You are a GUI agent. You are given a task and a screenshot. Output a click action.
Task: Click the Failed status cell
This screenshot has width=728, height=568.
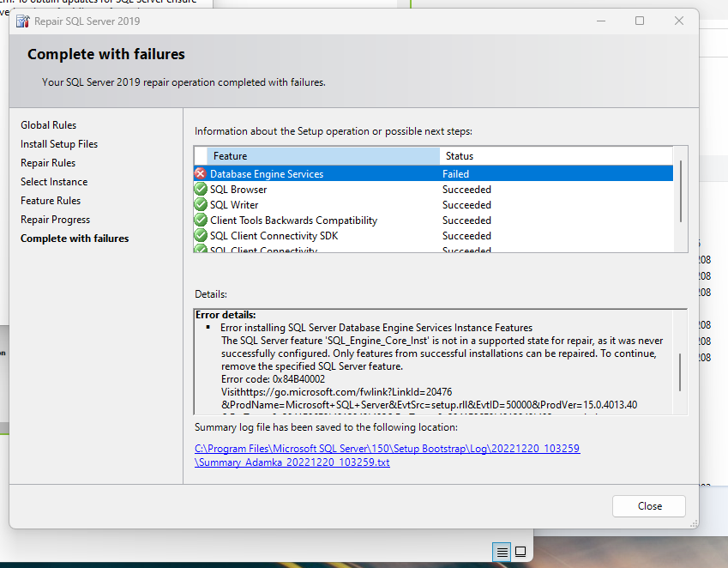[455, 174]
